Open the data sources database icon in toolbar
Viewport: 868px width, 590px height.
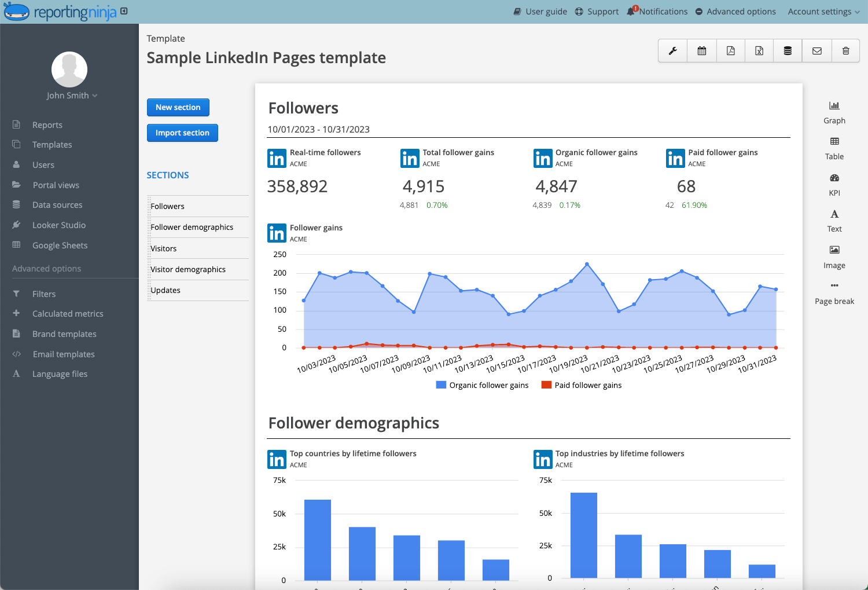tap(788, 50)
